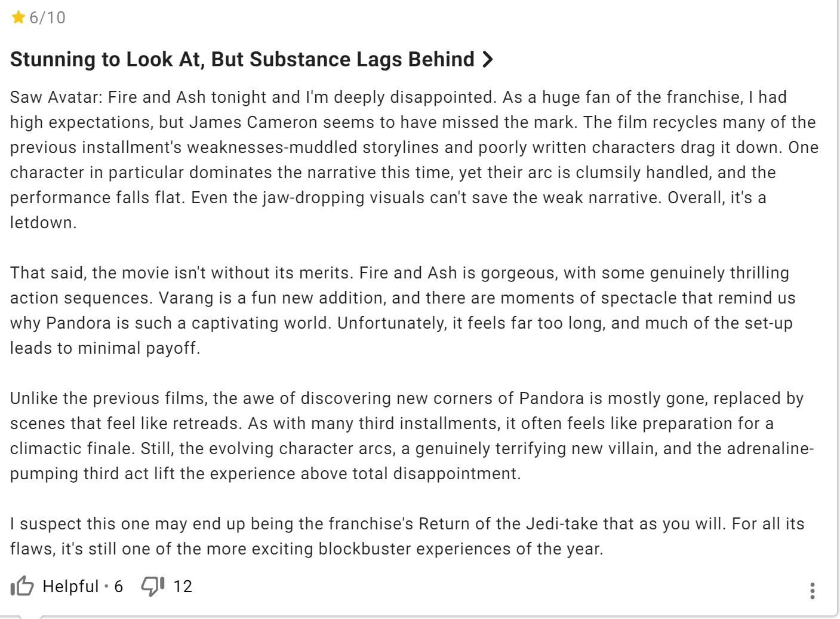The image size is (840, 619).
Task: Click the thumbs up Helpful icon
Action: click(x=22, y=586)
